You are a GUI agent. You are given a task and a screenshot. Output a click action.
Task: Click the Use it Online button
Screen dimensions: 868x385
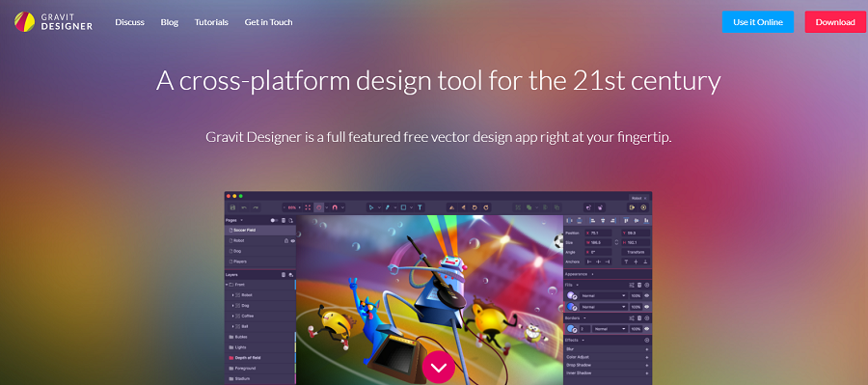(758, 22)
